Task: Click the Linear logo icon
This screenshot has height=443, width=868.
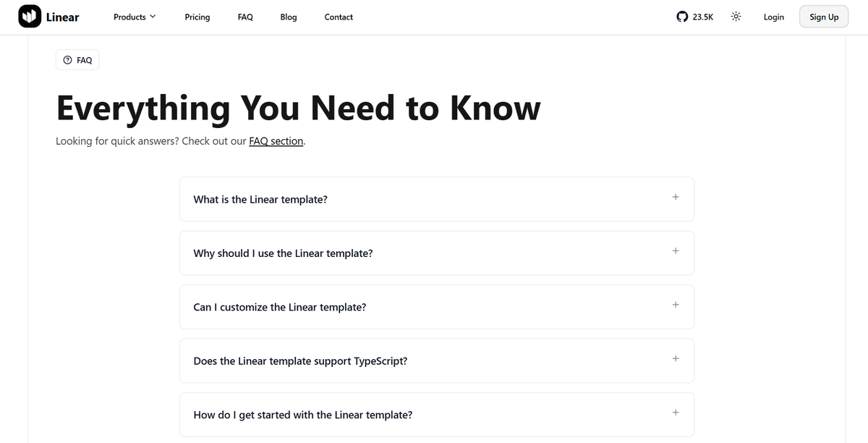Action: (29, 16)
